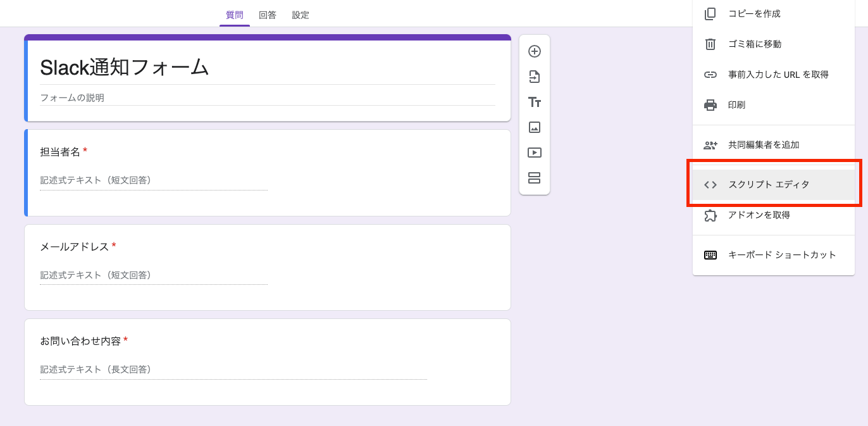Open スクリプト エディタ from the menu
The height and width of the screenshot is (426, 868).
pyautogui.click(x=774, y=185)
